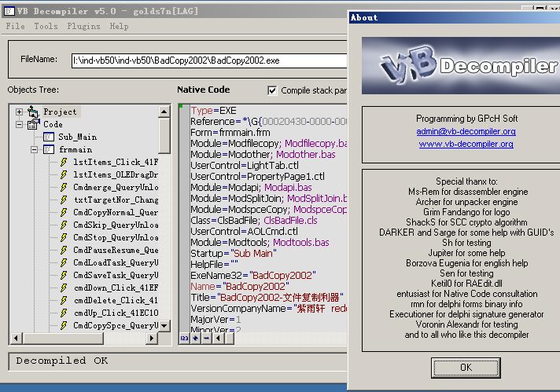
Task: Click OK button in About dialog
Action: click(466, 368)
